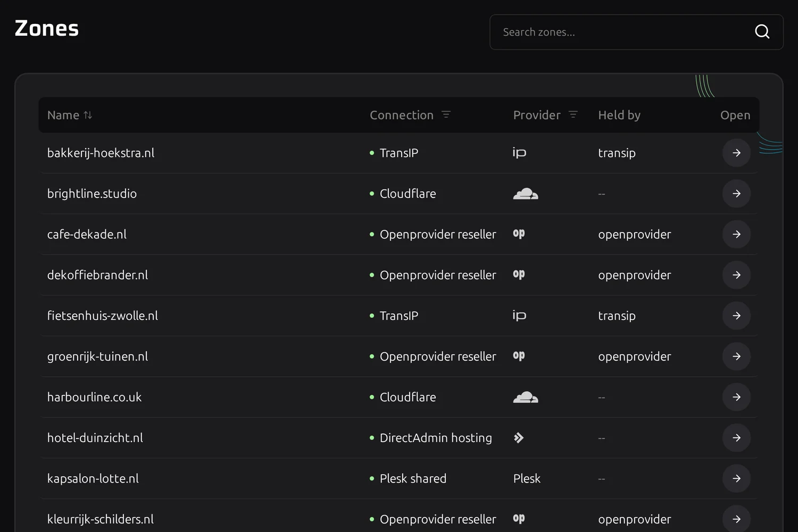Select the brightline.studio zone name
Screen dimensions: 798x532
click(92, 194)
